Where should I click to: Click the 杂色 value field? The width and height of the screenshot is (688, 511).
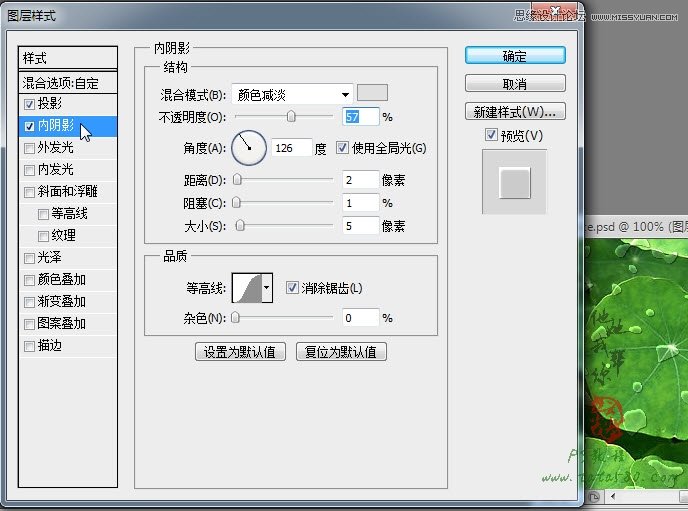[361, 318]
